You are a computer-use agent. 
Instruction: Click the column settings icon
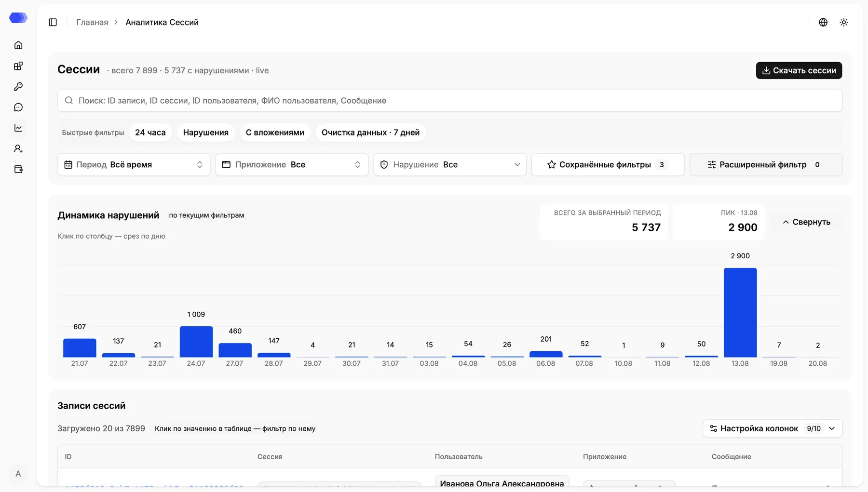714,428
